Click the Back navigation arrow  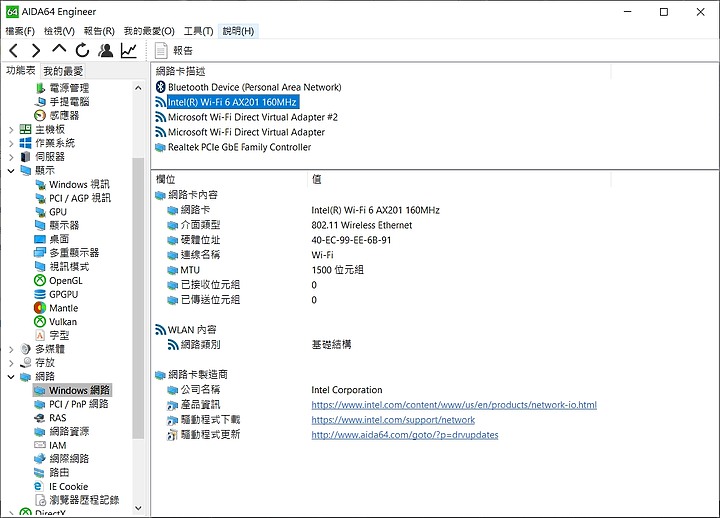pyautogui.click(x=14, y=50)
